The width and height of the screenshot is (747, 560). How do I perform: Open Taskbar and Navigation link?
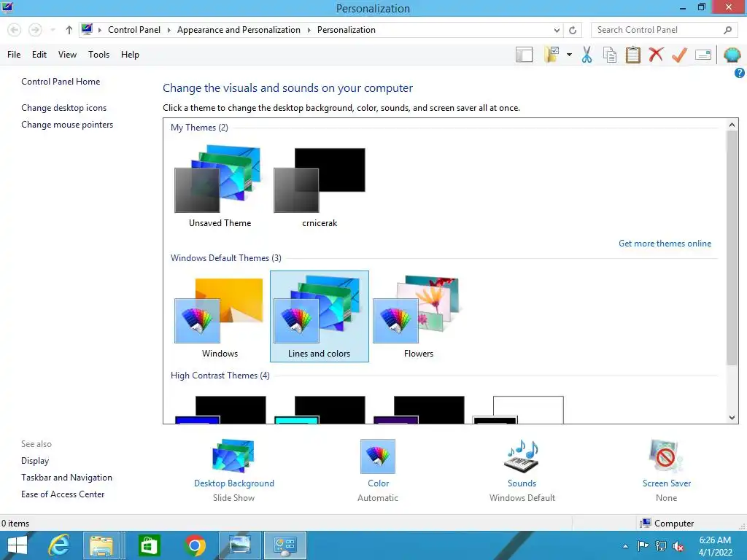[x=66, y=477]
